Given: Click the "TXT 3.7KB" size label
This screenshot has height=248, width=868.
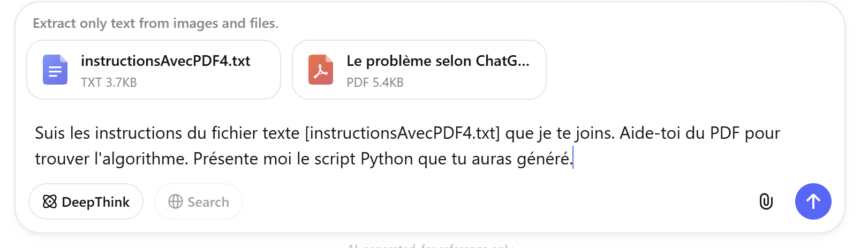Looking at the screenshot, I should (x=109, y=82).
